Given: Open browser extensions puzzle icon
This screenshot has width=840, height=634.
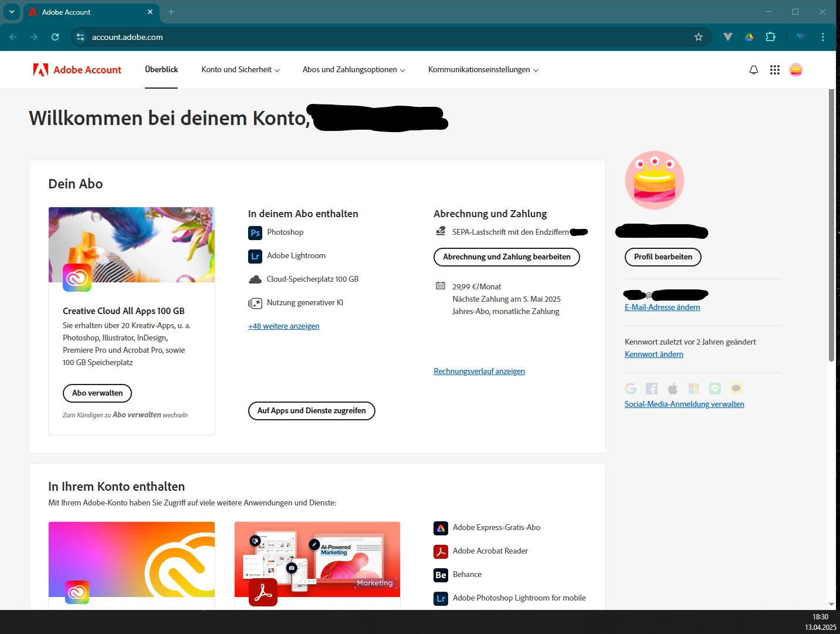Looking at the screenshot, I should [x=771, y=37].
